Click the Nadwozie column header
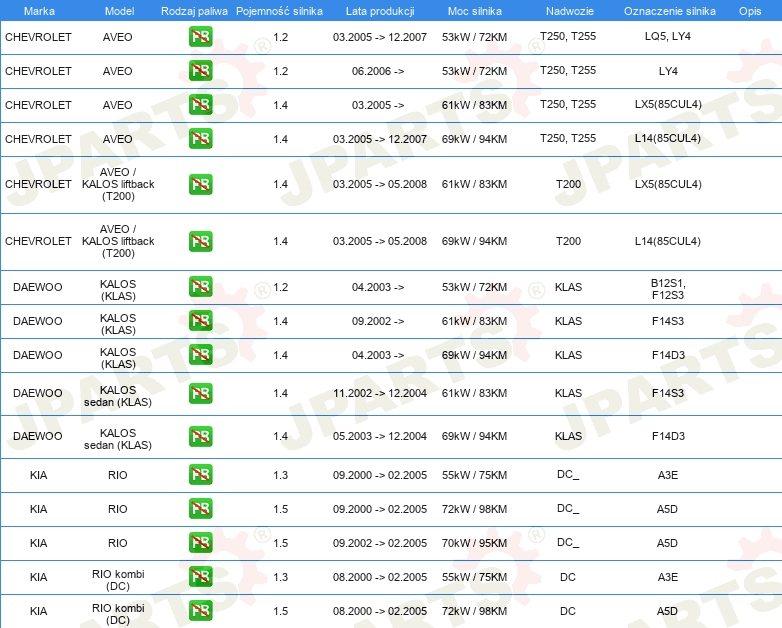Viewport: 782px width, 628px height. pyautogui.click(x=570, y=11)
